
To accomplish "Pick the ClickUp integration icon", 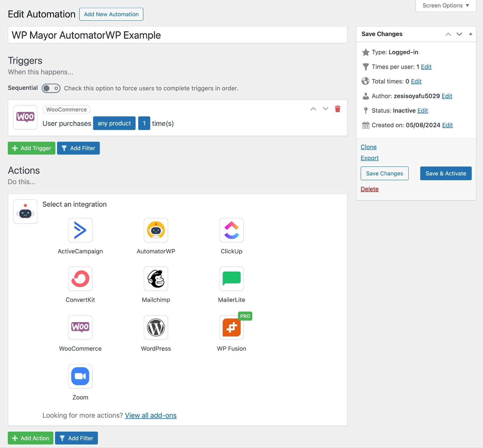I will click(232, 230).
